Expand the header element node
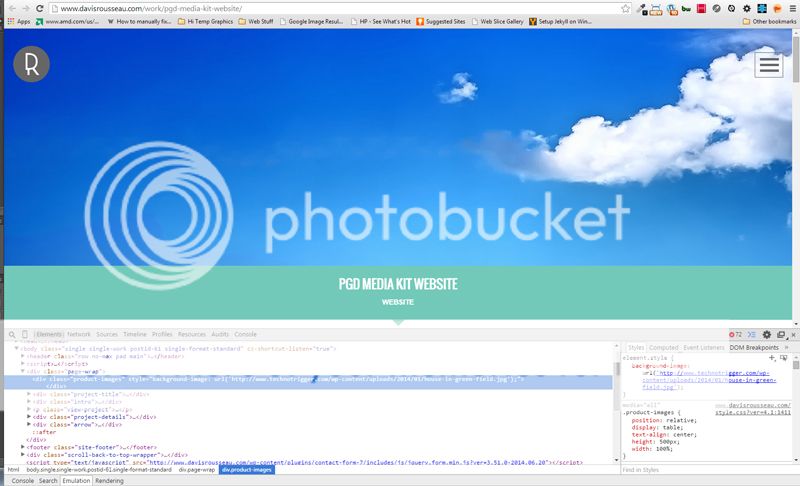The height and width of the screenshot is (486, 800). [x=23, y=356]
